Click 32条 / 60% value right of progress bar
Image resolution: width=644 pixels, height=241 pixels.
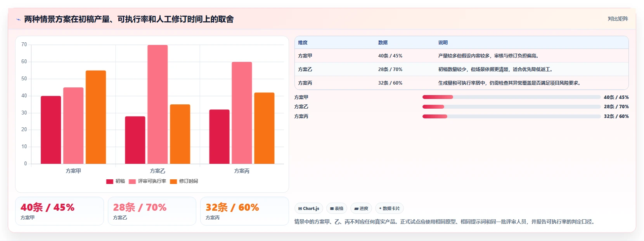click(616, 116)
